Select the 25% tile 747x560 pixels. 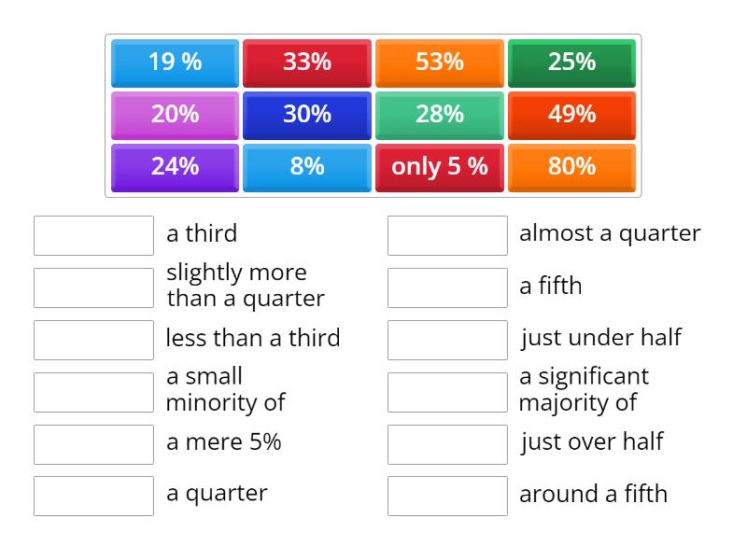pos(571,63)
